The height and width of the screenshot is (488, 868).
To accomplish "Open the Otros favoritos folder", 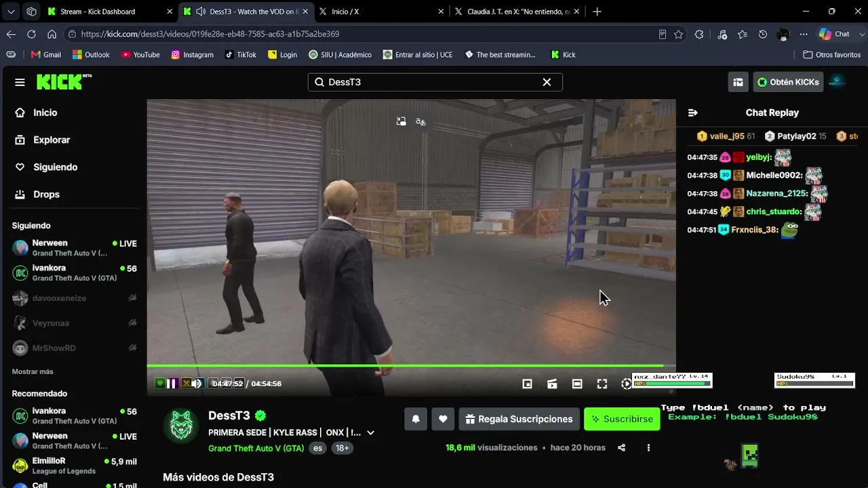I will (x=832, y=55).
